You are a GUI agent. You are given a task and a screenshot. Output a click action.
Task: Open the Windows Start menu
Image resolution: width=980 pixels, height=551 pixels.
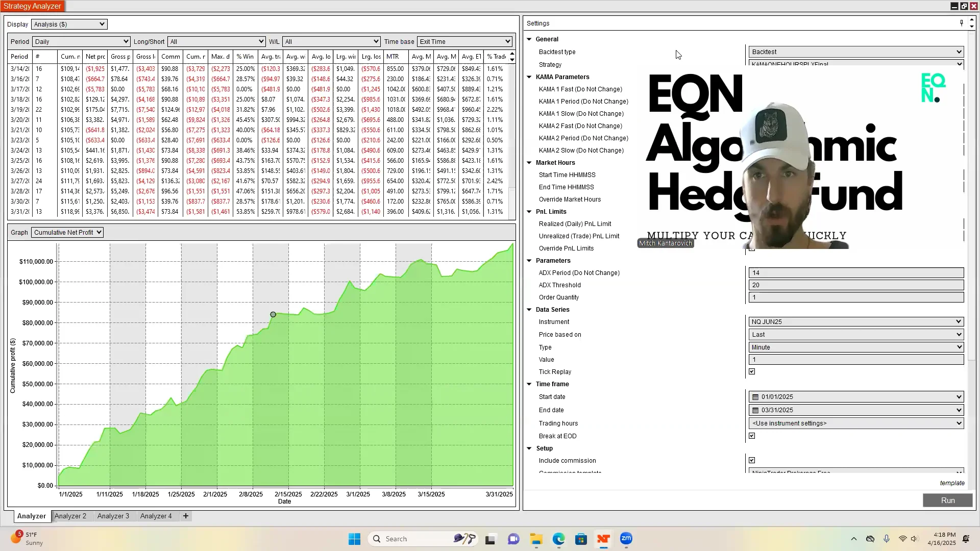pyautogui.click(x=354, y=538)
